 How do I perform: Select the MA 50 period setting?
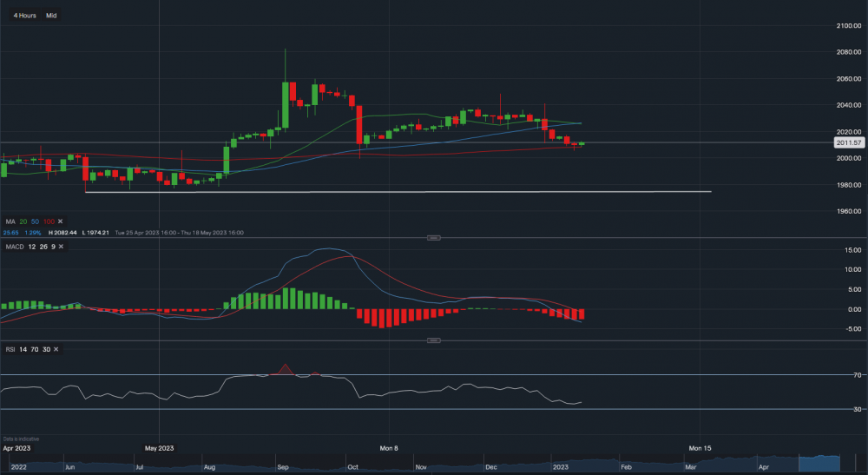click(36, 223)
